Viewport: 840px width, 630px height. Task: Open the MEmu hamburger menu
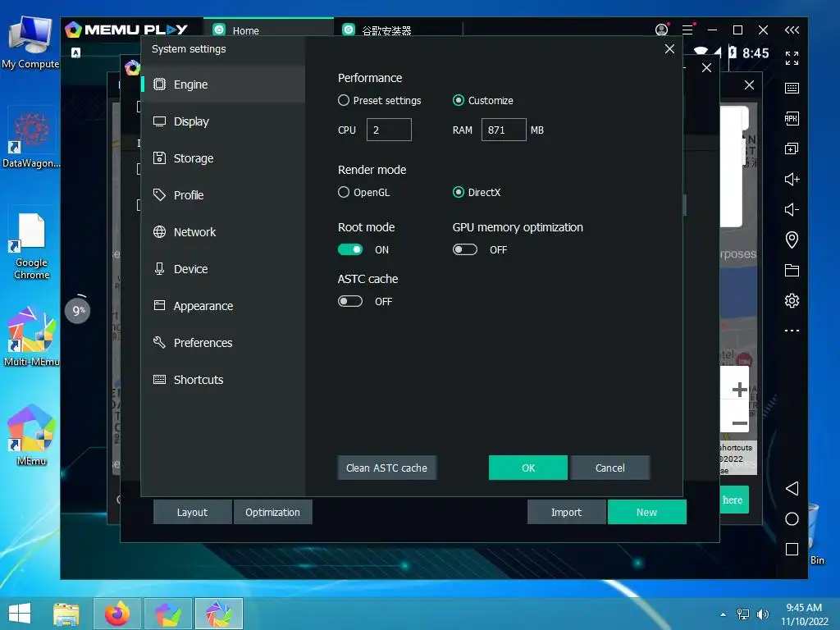point(688,30)
